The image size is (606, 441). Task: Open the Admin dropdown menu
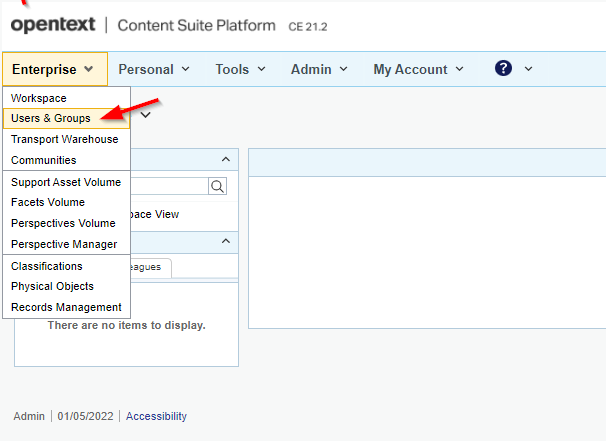pos(319,69)
